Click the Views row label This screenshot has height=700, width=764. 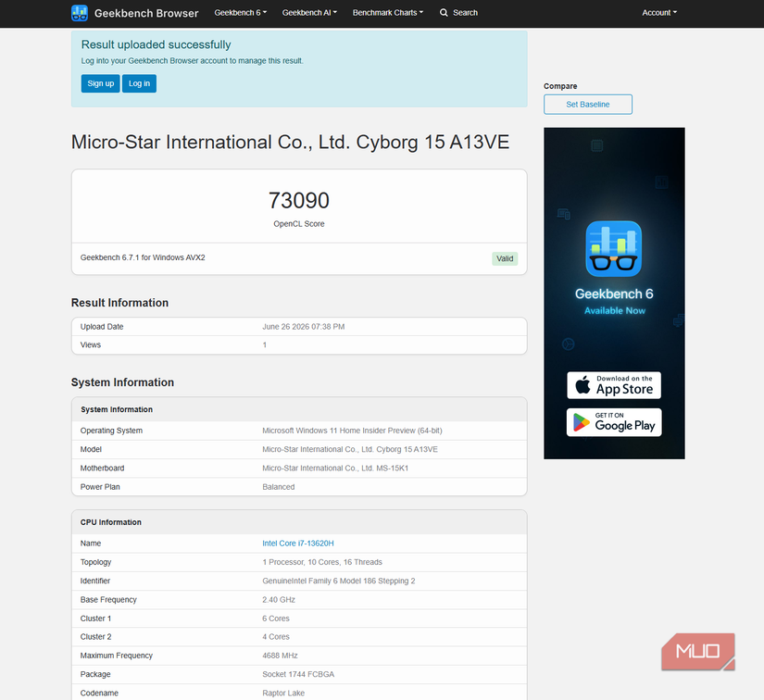click(91, 344)
